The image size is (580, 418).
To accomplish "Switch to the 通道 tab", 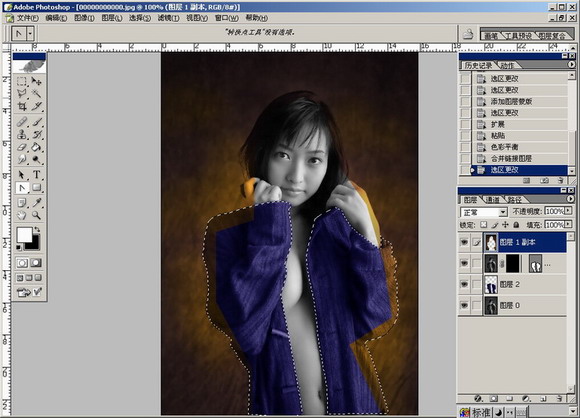I will pos(492,200).
